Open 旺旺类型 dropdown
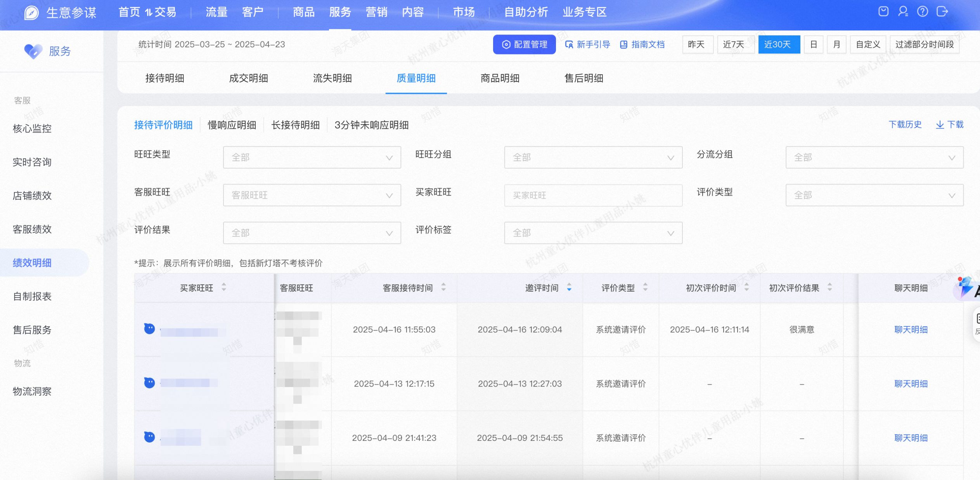This screenshot has height=480, width=980. click(x=312, y=157)
